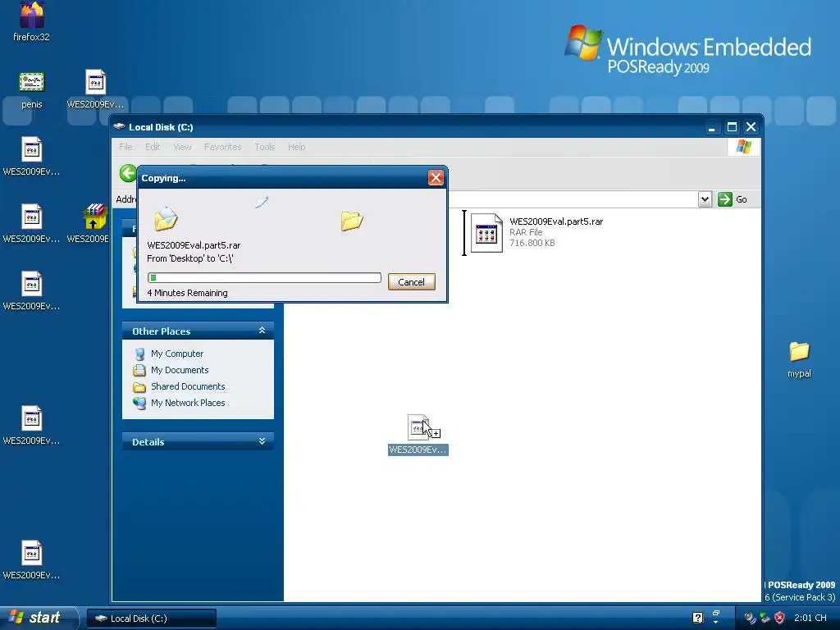840x630 pixels.
Task: Select the WinRAR archive icon on the desktop
Action: tap(95, 217)
